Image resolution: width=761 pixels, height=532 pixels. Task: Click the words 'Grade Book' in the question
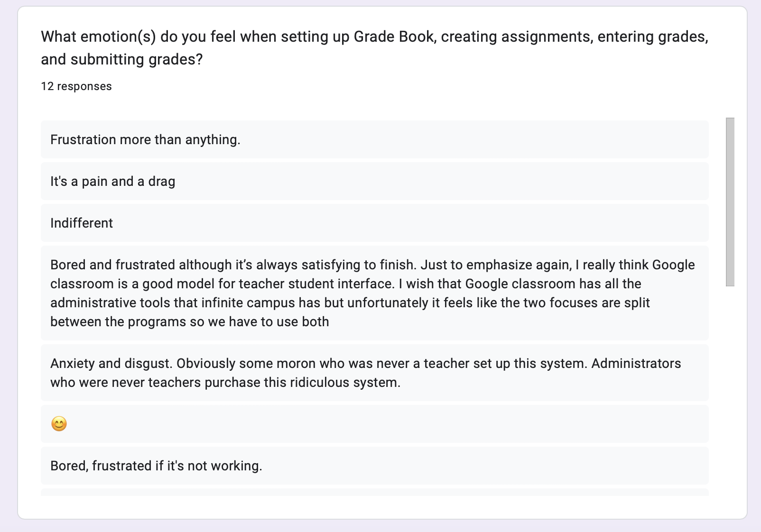click(393, 37)
